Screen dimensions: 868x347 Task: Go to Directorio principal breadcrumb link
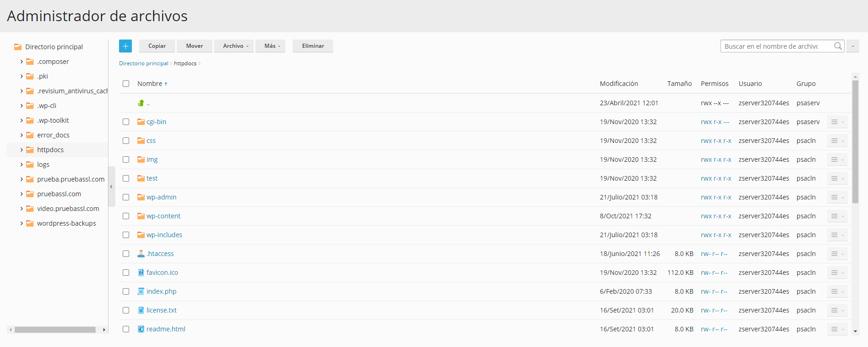143,63
